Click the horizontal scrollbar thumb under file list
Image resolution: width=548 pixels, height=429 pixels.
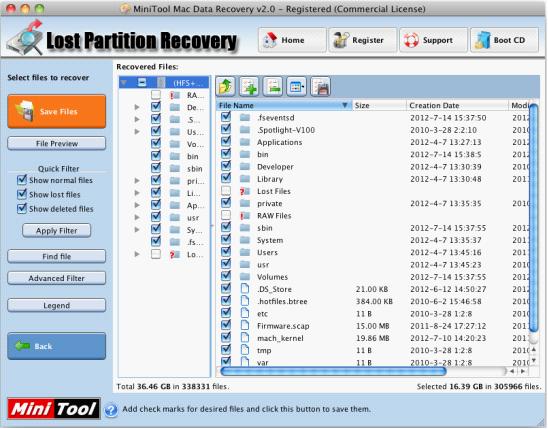[x=333, y=371]
